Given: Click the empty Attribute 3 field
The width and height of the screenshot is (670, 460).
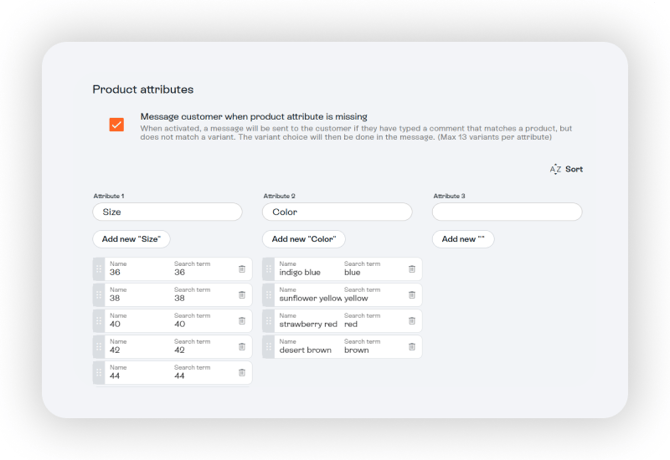Looking at the screenshot, I should coord(507,212).
